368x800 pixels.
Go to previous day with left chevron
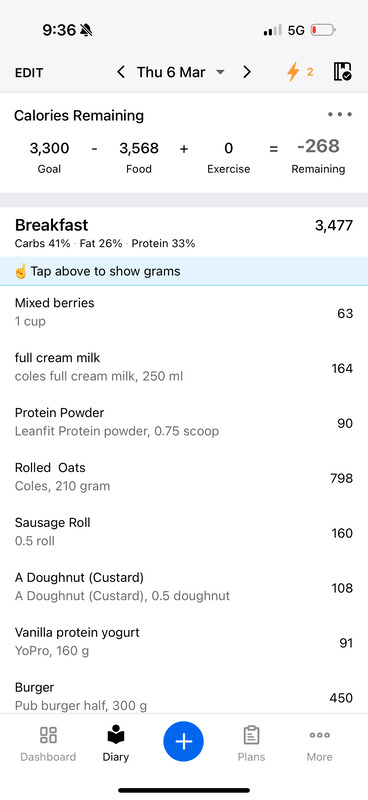tap(121, 72)
